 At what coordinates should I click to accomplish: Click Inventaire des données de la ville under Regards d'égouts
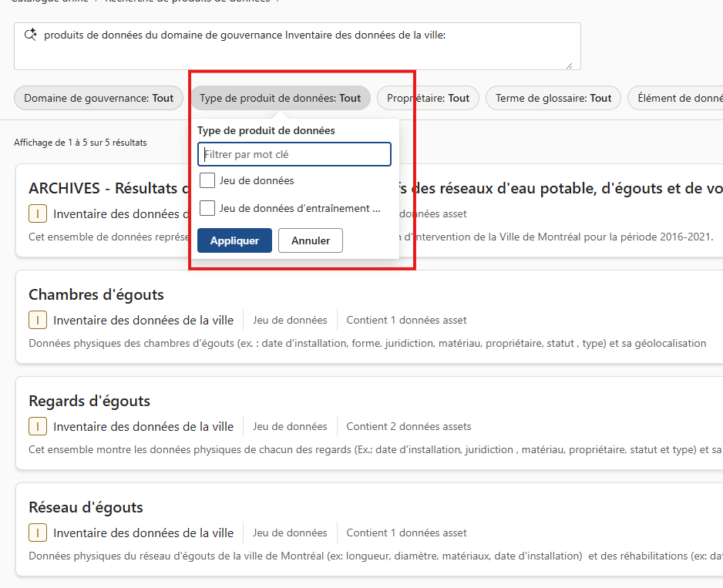143,427
